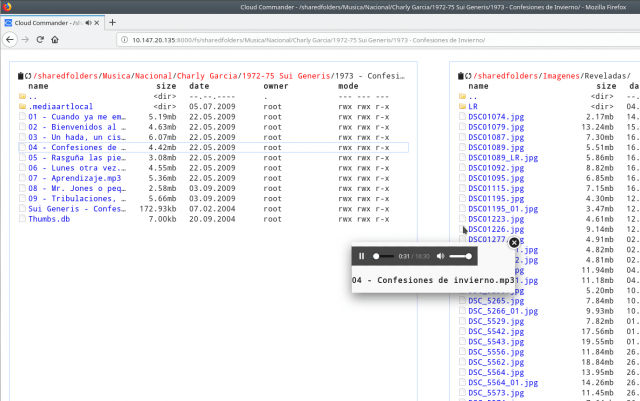Navigate to Charly Garcia in path breadcrumb
The width and height of the screenshot is (640, 401).
209,76
